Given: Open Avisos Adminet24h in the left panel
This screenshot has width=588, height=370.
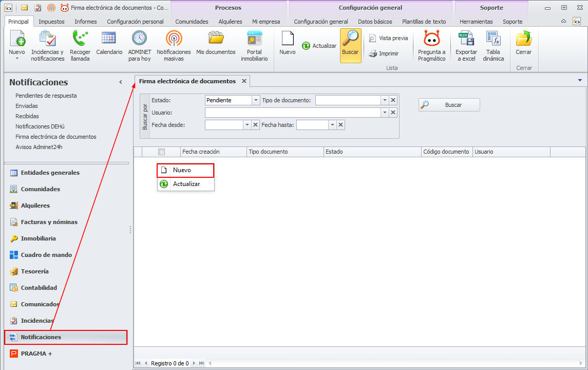Looking at the screenshot, I should click(x=39, y=147).
